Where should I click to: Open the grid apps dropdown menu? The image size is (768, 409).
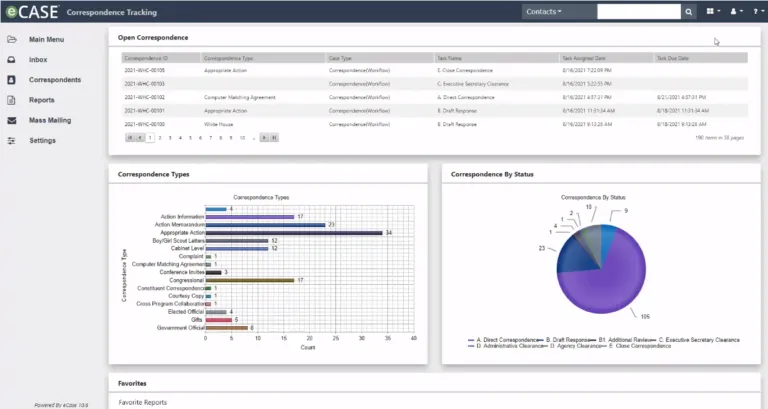point(713,11)
